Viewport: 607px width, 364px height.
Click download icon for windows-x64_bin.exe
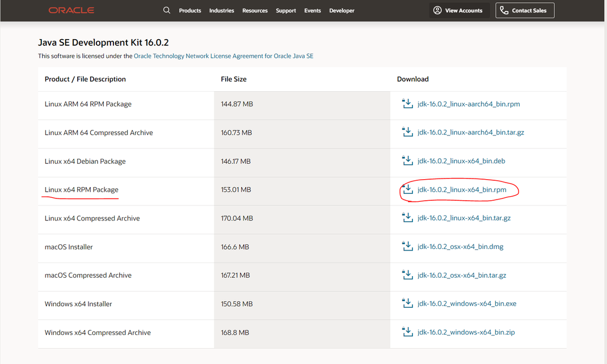click(x=408, y=303)
